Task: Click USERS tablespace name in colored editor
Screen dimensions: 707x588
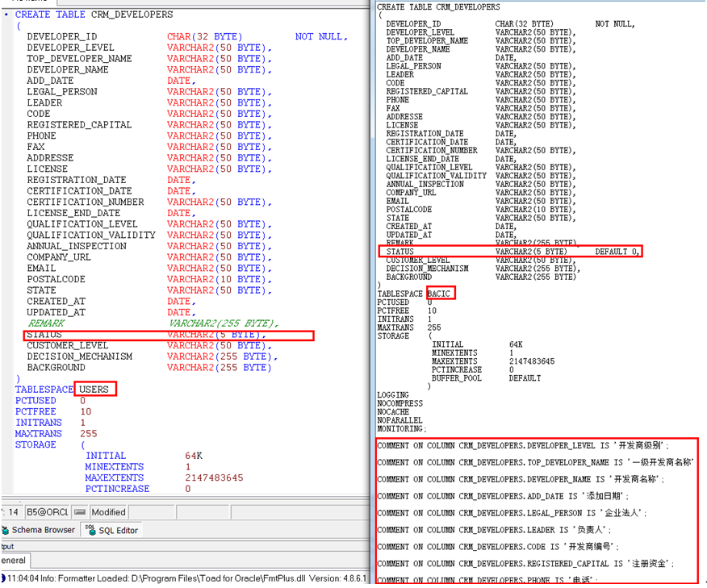Action: pyautogui.click(x=94, y=390)
